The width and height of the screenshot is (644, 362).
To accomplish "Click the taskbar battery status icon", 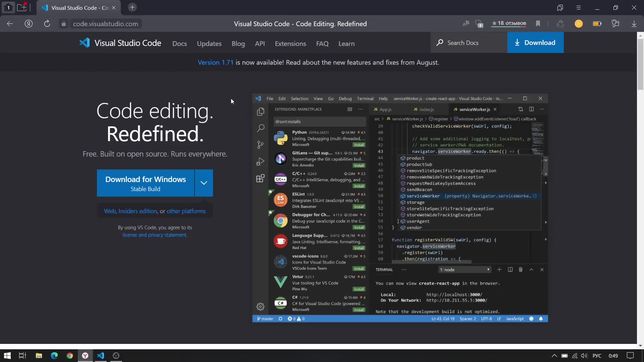I will tap(565, 356).
